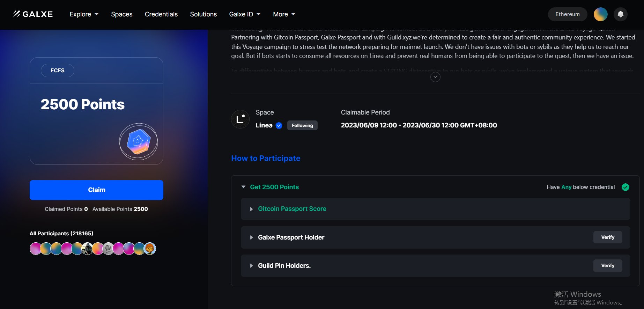Click the Galxe logo
Image resolution: width=644 pixels, height=309 pixels.
[x=33, y=14]
